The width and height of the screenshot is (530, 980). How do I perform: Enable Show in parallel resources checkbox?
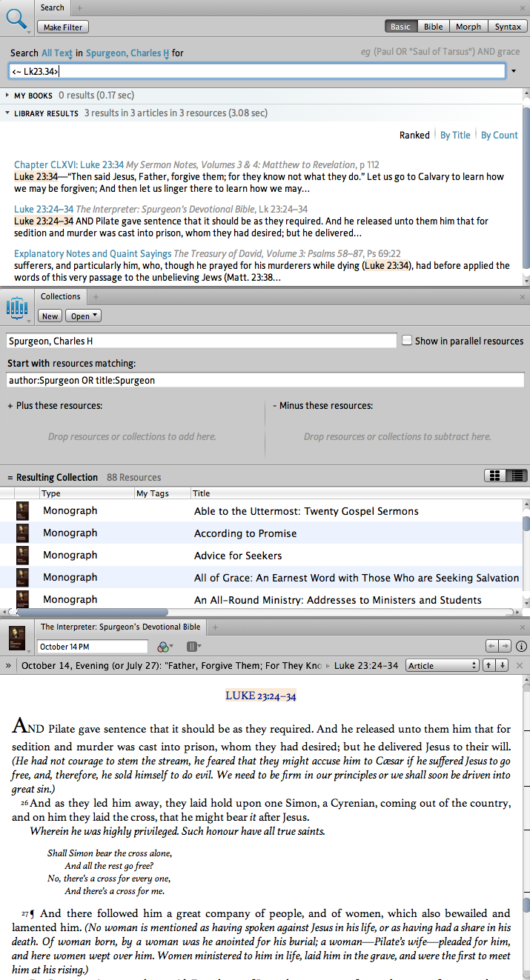pos(406,341)
